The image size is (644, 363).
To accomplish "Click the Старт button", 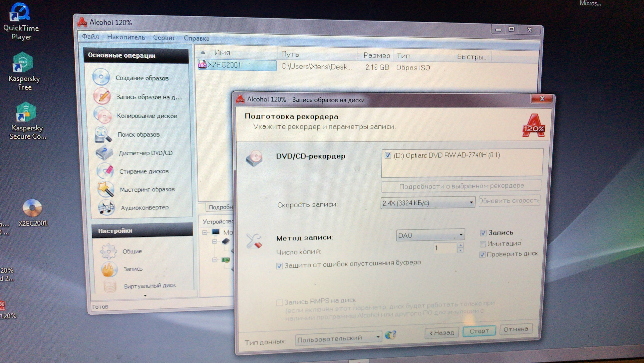I will (x=479, y=331).
